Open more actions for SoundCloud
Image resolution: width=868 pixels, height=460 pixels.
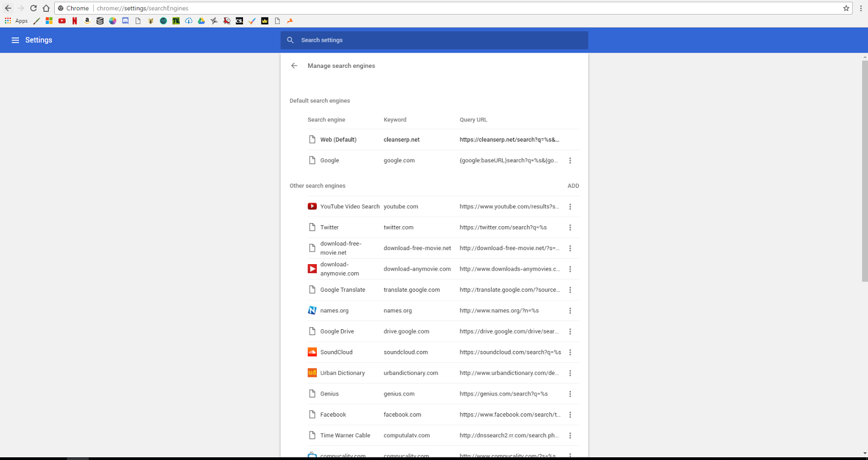pyautogui.click(x=570, y=352)
